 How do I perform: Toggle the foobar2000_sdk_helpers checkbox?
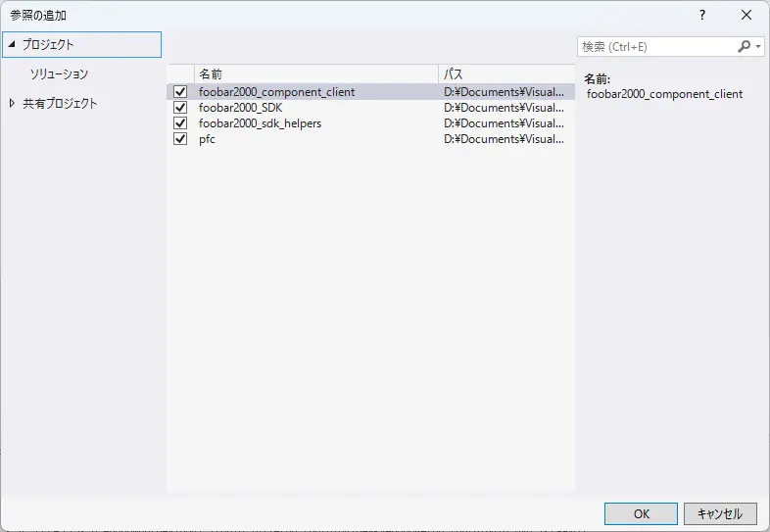[x=180, y=123]
